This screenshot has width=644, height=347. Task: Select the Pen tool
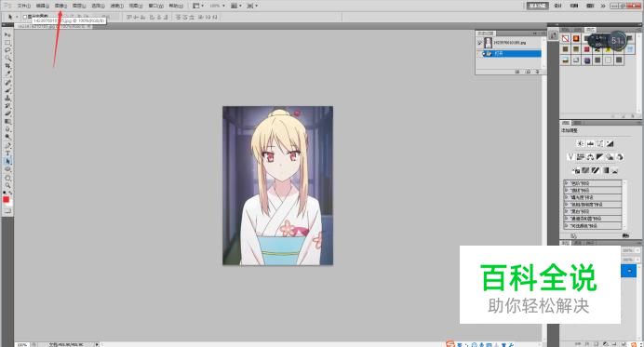7,145
